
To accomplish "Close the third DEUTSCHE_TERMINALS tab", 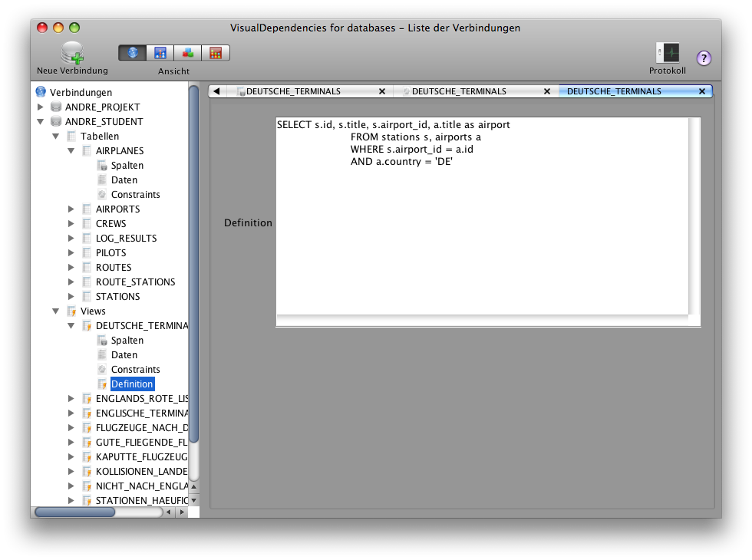I will click(702, 91).
